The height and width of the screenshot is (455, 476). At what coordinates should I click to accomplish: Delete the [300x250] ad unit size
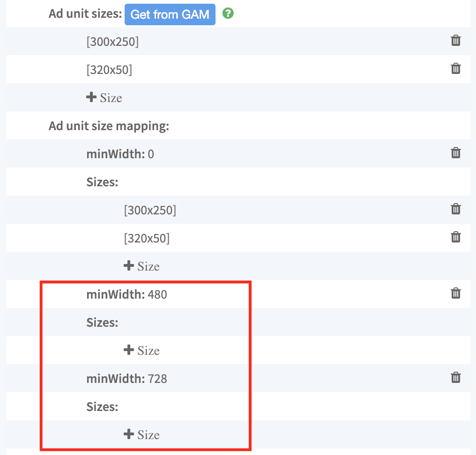click(x=456, y=40)
